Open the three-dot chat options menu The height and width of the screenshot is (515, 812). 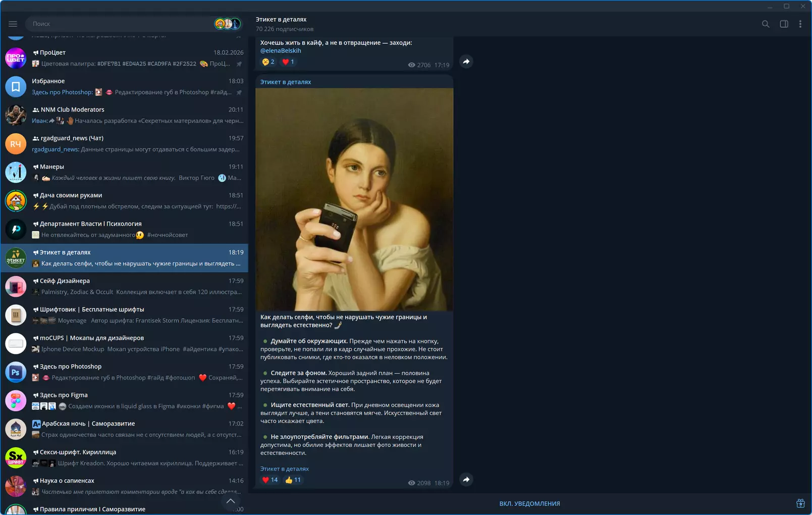[800, 24]
